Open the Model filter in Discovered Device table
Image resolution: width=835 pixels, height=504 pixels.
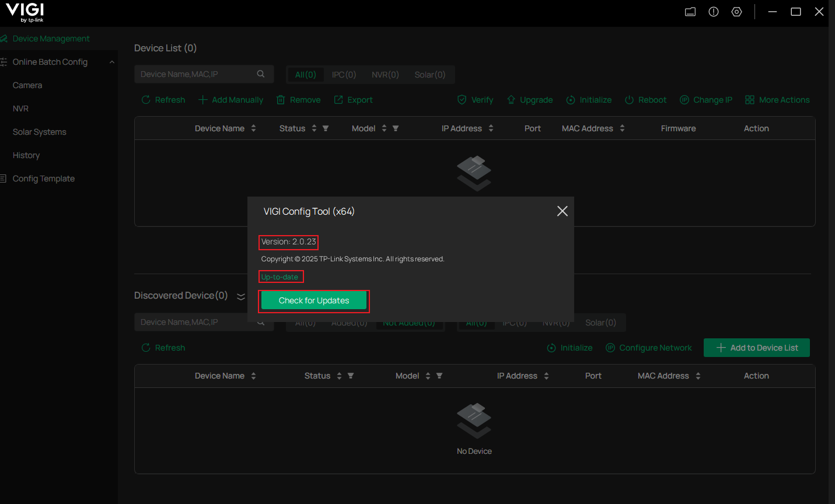(x=439, y=376)
